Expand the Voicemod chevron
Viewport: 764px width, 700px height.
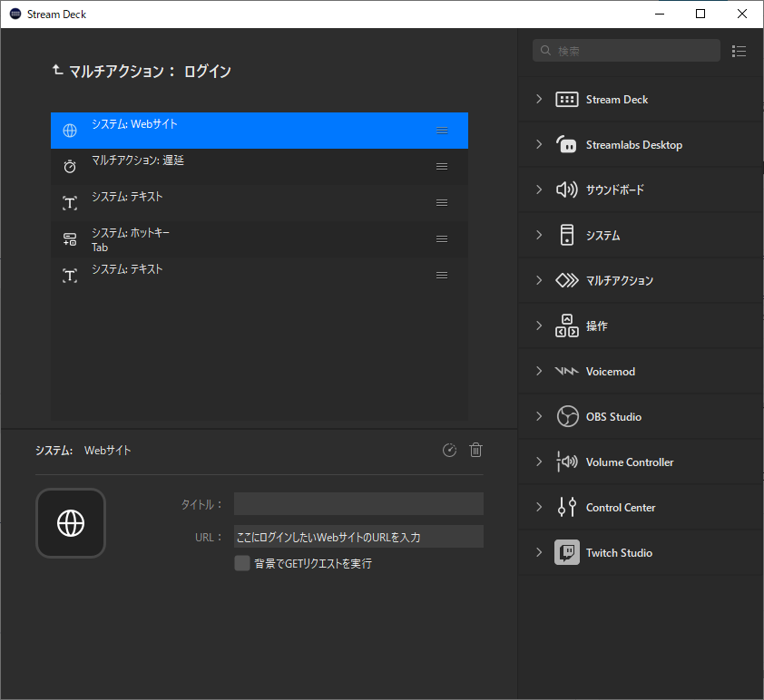[539, 371]
